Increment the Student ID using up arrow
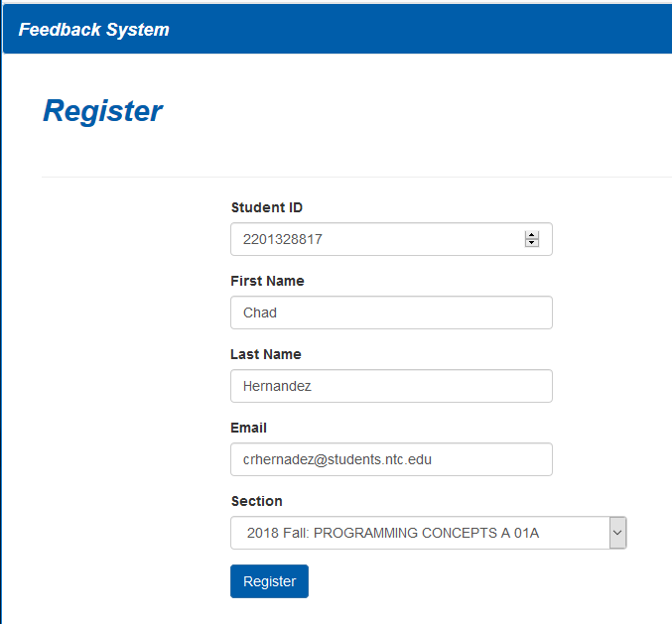 click(x=532, y=235)
